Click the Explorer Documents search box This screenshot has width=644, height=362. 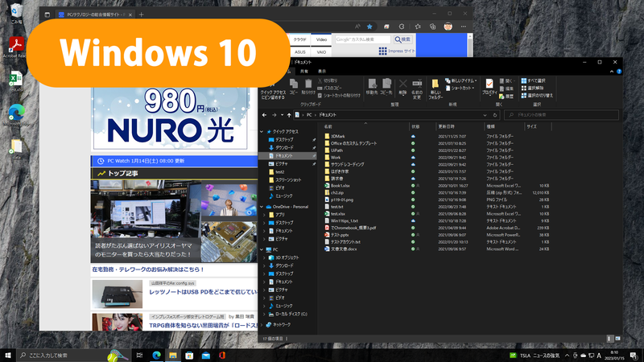click(561, 115)
